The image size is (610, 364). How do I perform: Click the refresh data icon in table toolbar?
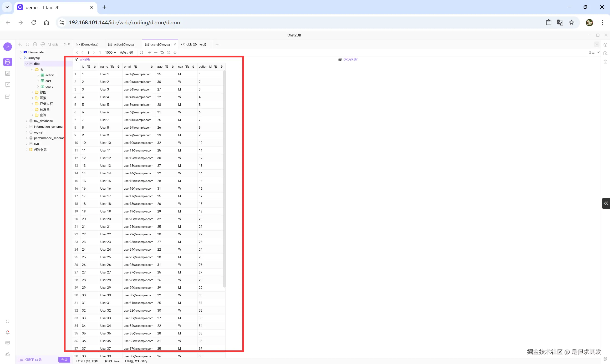coord(141,52)
